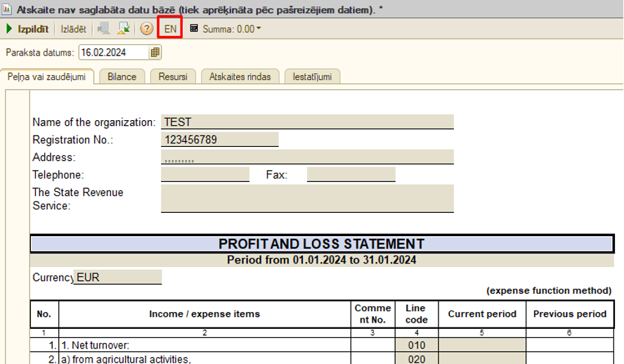
Task: Click the disabled import icon in toolbar
Action: point(104,29)
